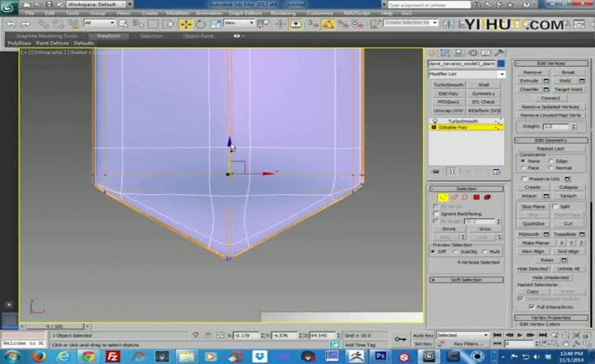The image size is (595, 364).
Task: Select the Rotate transform tool
Action: pos(200,24)
